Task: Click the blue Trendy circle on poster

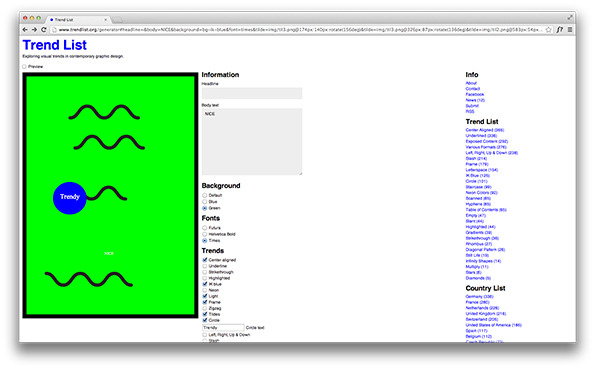Action: coord(69,198)
